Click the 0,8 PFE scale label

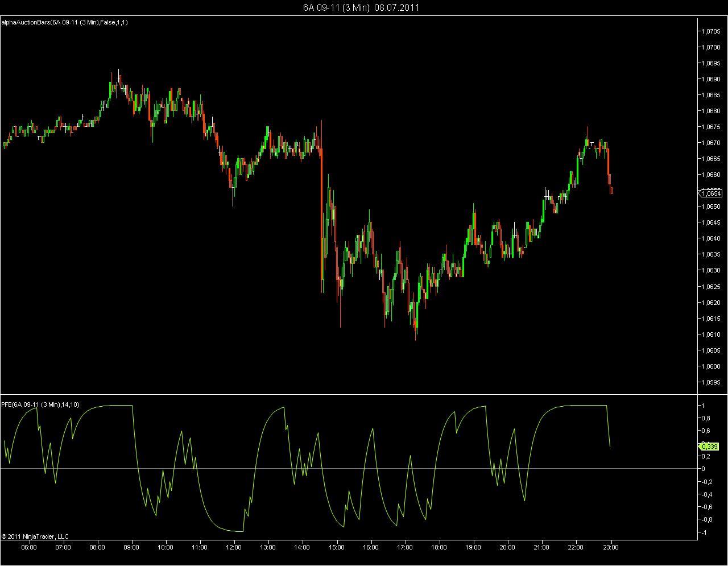[x=706, y=418]
